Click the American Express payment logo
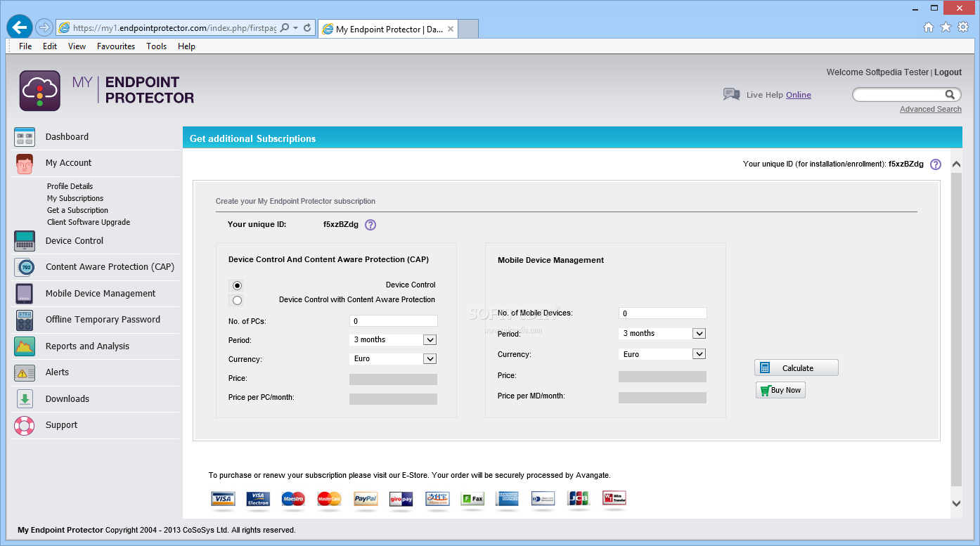Viewport: 980px width, 546px height. point(507,499)
